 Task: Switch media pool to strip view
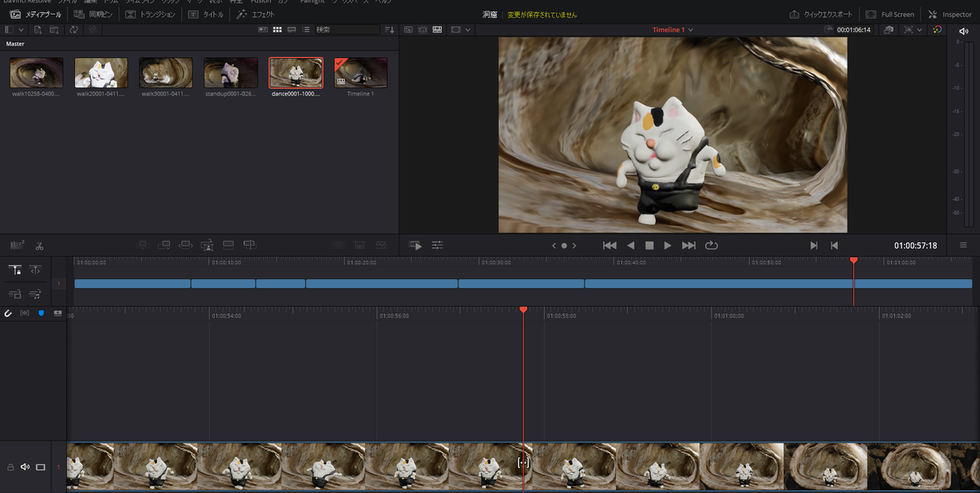[292, 29]
